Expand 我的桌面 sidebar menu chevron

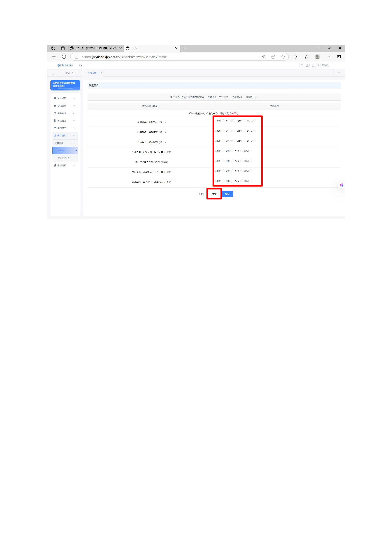pos(74,98)
